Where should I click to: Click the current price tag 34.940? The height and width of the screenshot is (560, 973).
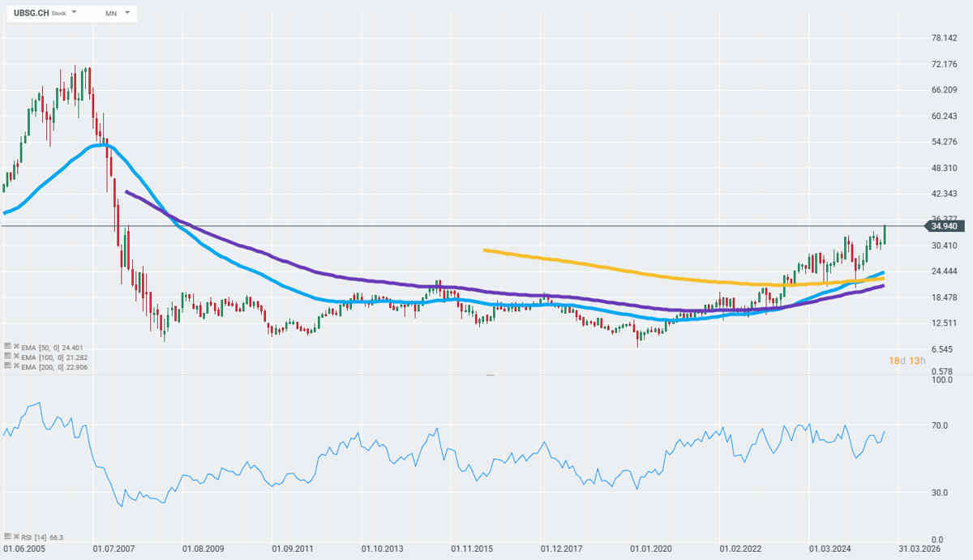pos(946,226)
